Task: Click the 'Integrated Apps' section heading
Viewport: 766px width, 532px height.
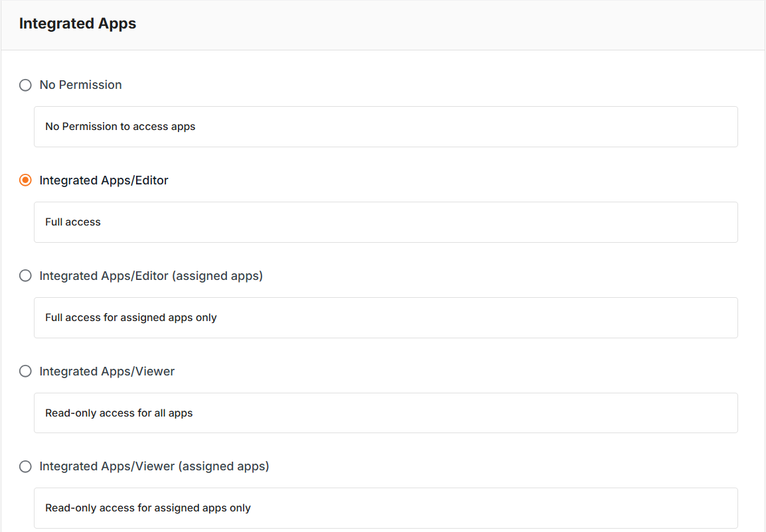Action: pyautogui.click(x=78, y=24)
